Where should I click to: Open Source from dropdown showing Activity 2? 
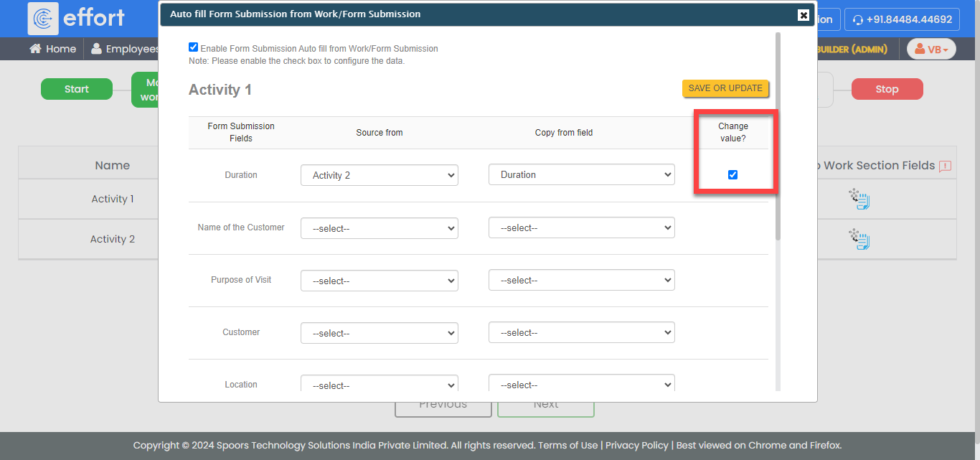379,175
